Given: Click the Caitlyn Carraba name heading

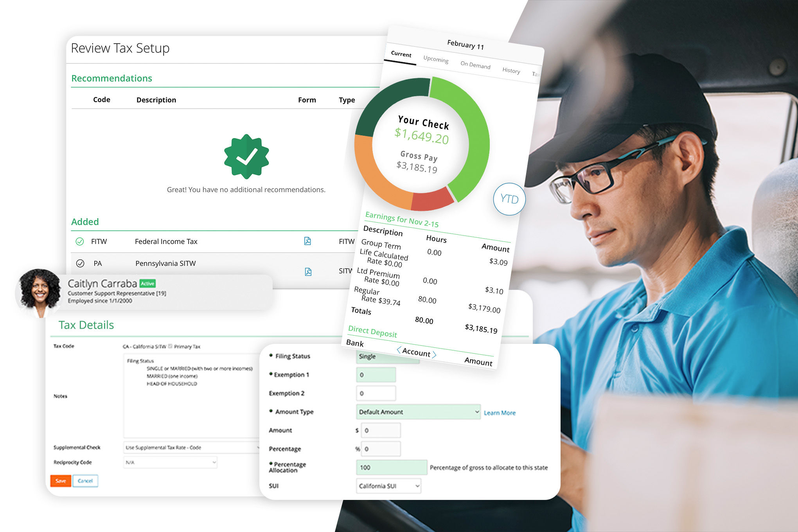Looking at the screenshot, I should 102,284.
